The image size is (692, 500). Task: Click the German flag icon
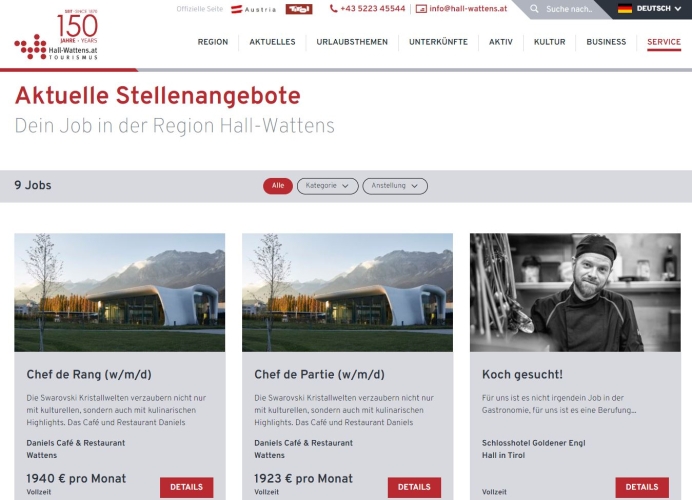click(x=624, y=8)
